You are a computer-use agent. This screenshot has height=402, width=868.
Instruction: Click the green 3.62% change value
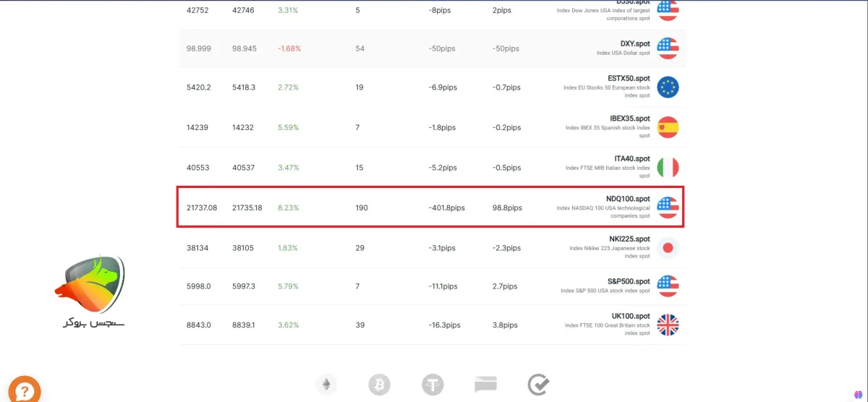coord(288,325)
